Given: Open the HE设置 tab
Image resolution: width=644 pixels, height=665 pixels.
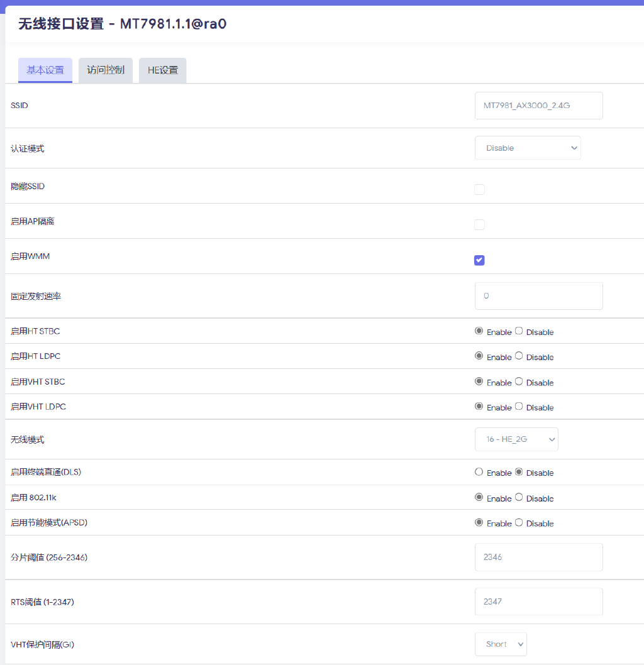Looking at the screenshot, I should pos(162,70).
